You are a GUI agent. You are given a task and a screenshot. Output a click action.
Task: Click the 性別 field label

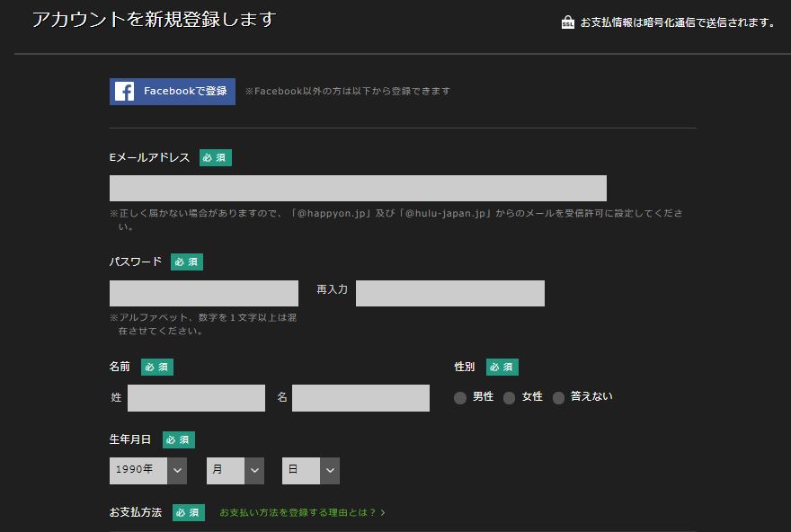coord(465,367)
